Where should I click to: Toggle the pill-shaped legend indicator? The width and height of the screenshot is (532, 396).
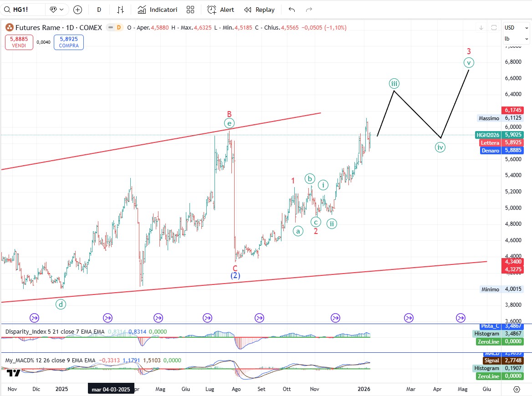111,27
